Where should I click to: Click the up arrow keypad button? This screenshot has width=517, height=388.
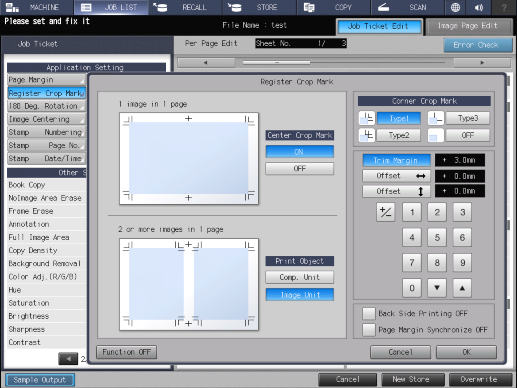[x=462, y=288]
